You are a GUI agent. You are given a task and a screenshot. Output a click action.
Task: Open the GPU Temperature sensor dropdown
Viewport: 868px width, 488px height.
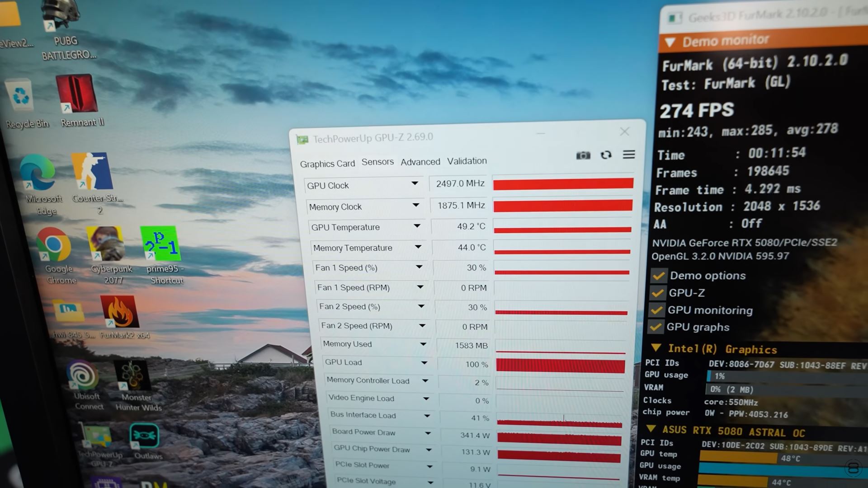(x=417, y=225)
